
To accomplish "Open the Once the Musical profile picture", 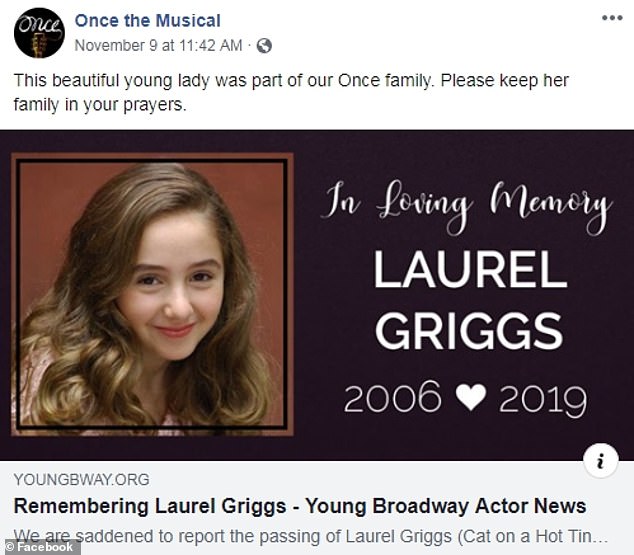I will tap(39, 33).
